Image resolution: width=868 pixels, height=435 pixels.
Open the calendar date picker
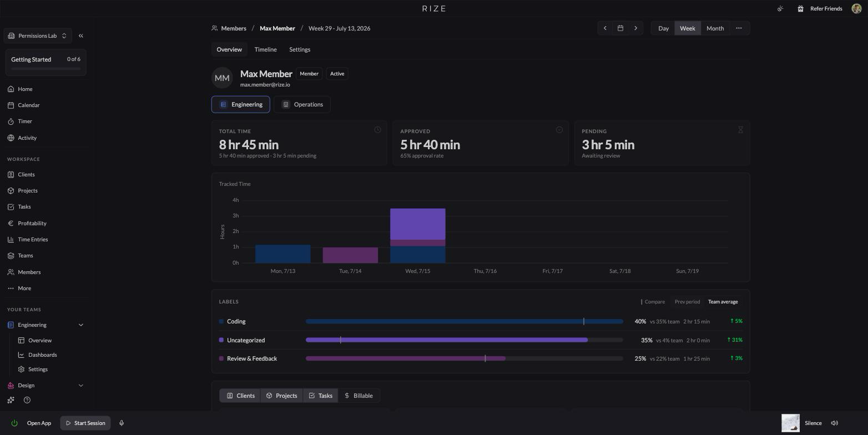[620, 28]
